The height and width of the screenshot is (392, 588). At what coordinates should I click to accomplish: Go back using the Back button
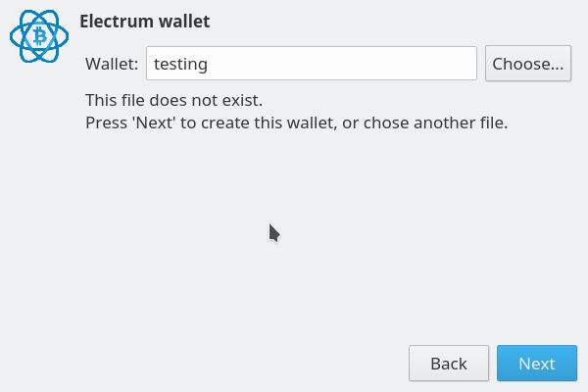[449, 364]
